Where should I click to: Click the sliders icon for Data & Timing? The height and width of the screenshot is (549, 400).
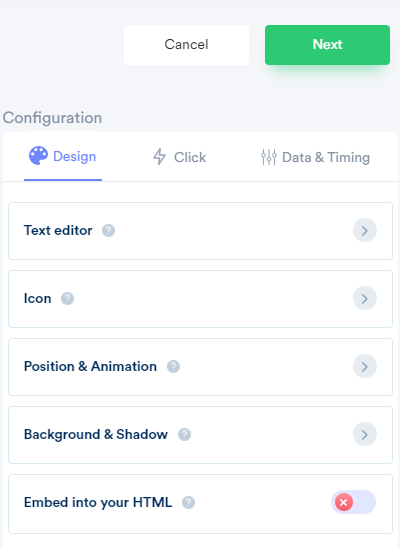pyautogui.click(x=269, y=157)
